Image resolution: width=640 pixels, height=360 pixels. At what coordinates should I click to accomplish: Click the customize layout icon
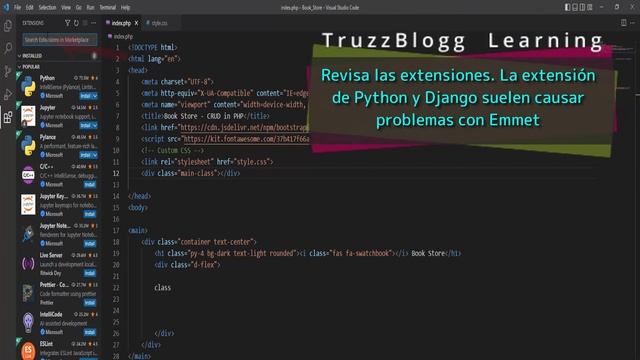[x=590, y=7]
